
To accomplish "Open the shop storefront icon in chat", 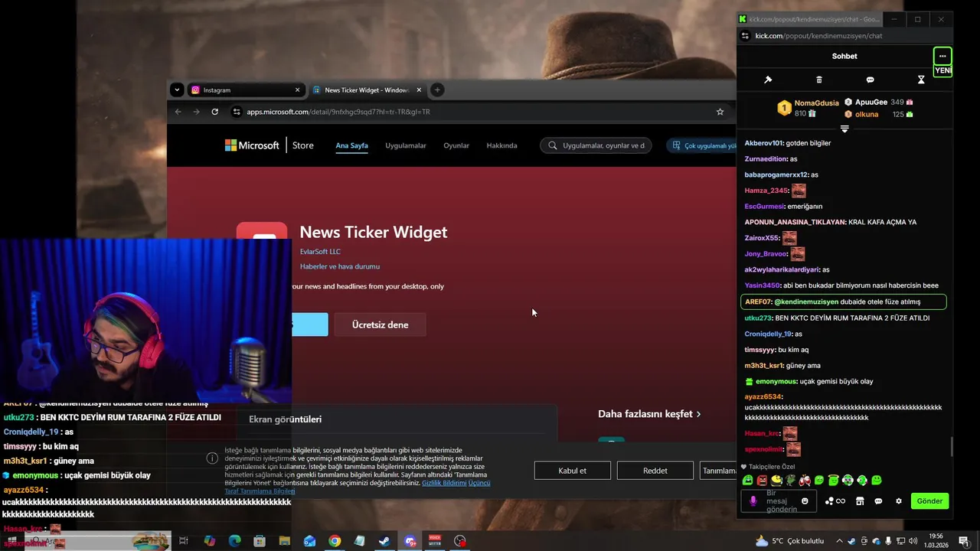I will [x=860, y=501].
